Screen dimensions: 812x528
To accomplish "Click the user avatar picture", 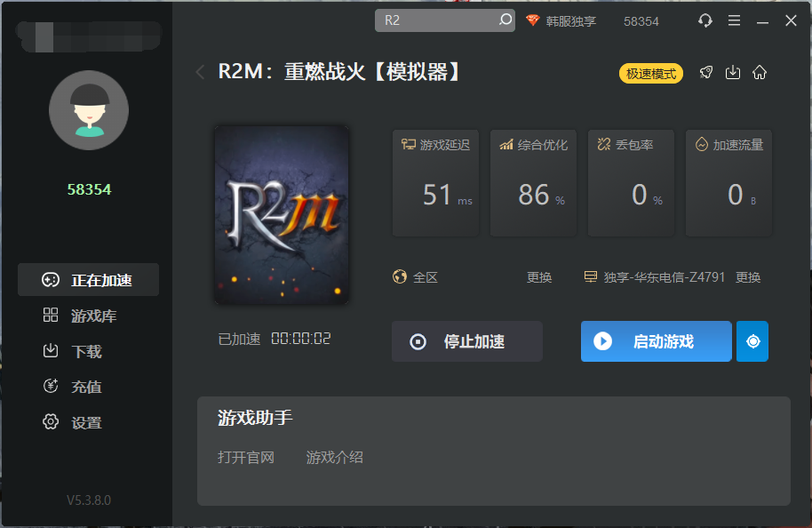I will [x=89, y=110].
